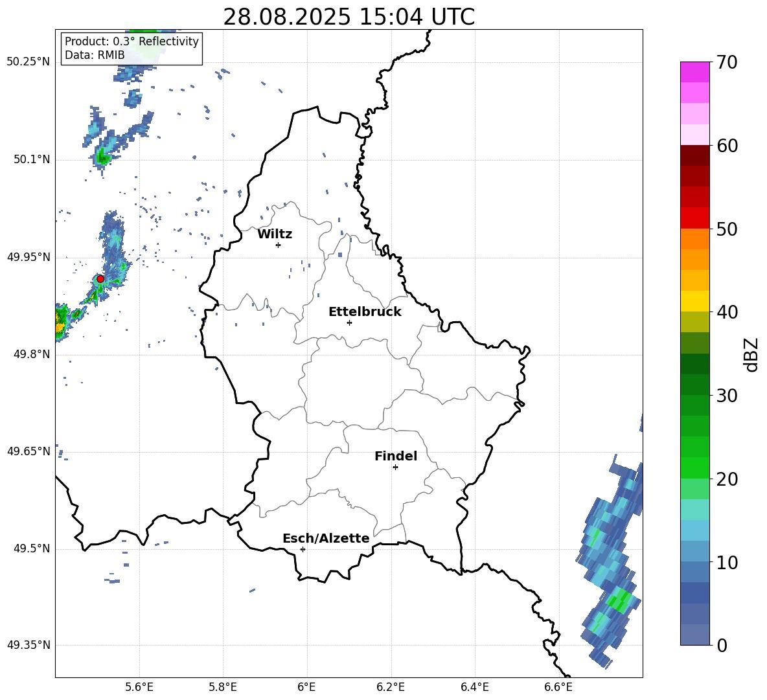Click the 6.6°E longitude label
Viewport: 767px width, 700px height.
(x=558, y=687)
